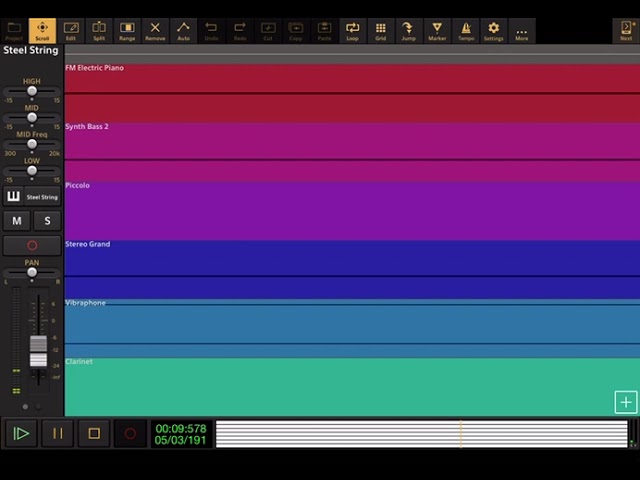Click the Stop transport button
Screen dimensions: 640x480
tap(94, 433)
